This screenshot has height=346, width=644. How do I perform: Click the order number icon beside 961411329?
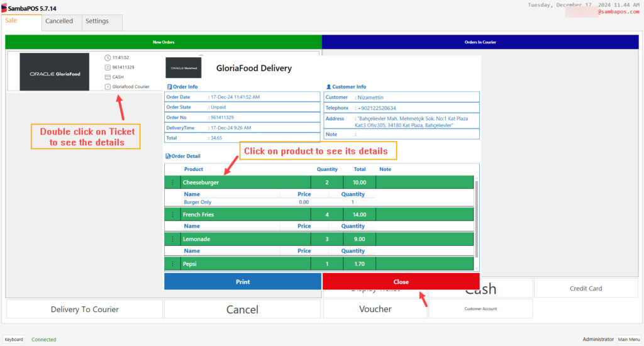click(108, 67)
